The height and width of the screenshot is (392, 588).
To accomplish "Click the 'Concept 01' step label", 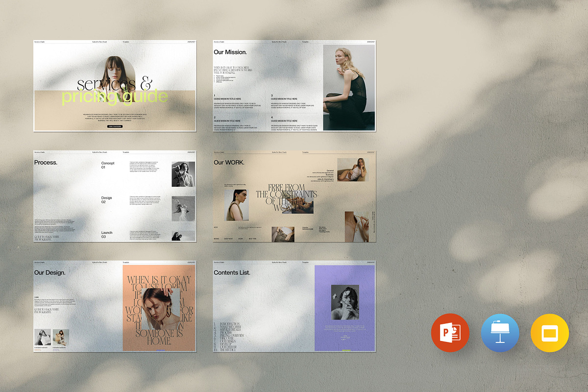I will pos(108,165).
